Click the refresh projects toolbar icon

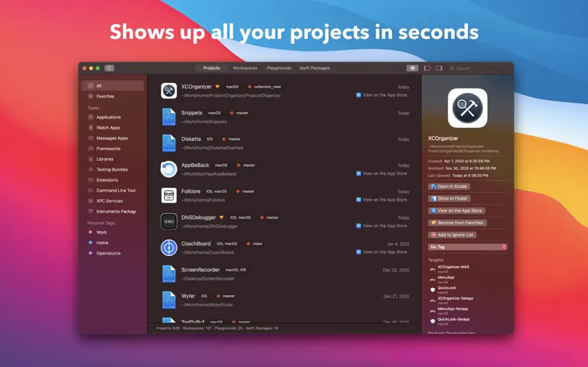pos(109,68)
